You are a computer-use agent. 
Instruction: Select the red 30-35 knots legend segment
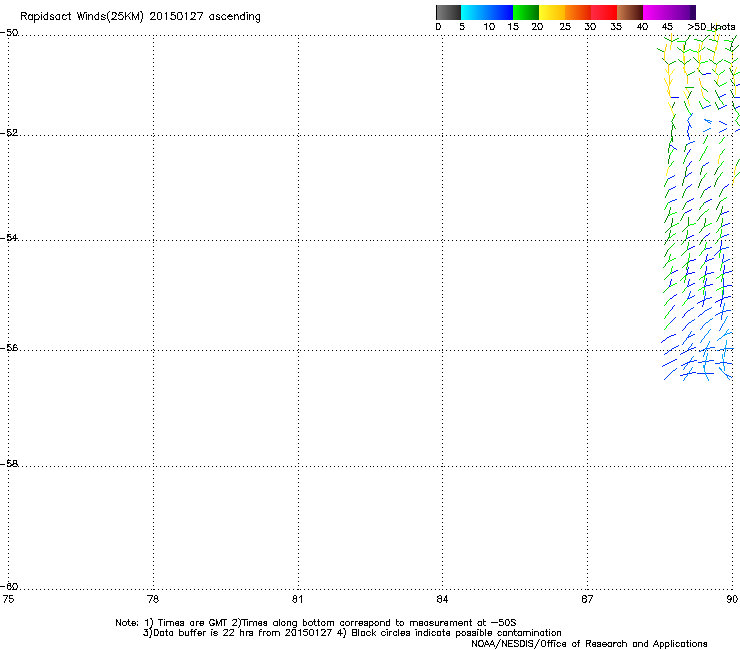pyautogui.click(x=604, y=12)
